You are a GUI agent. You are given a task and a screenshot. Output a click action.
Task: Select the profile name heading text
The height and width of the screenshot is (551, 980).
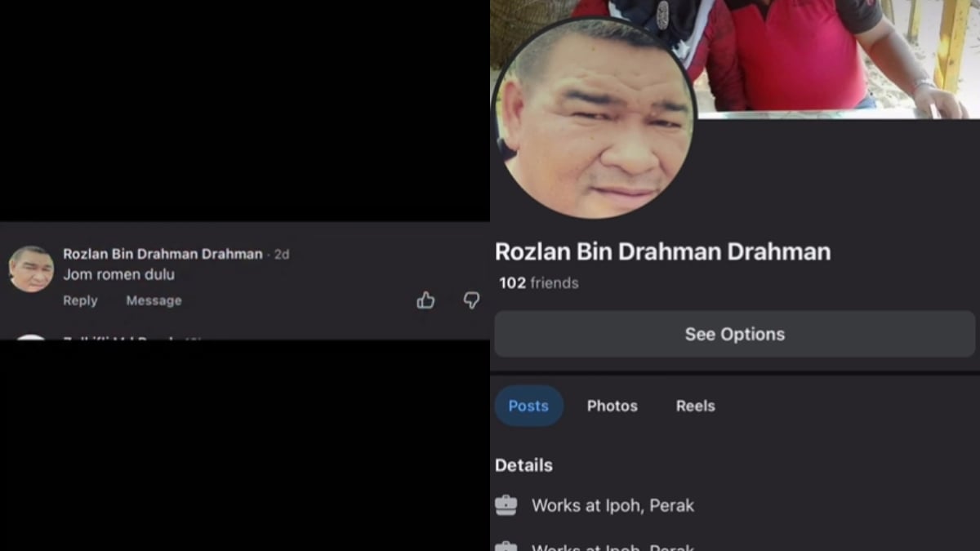663,251
